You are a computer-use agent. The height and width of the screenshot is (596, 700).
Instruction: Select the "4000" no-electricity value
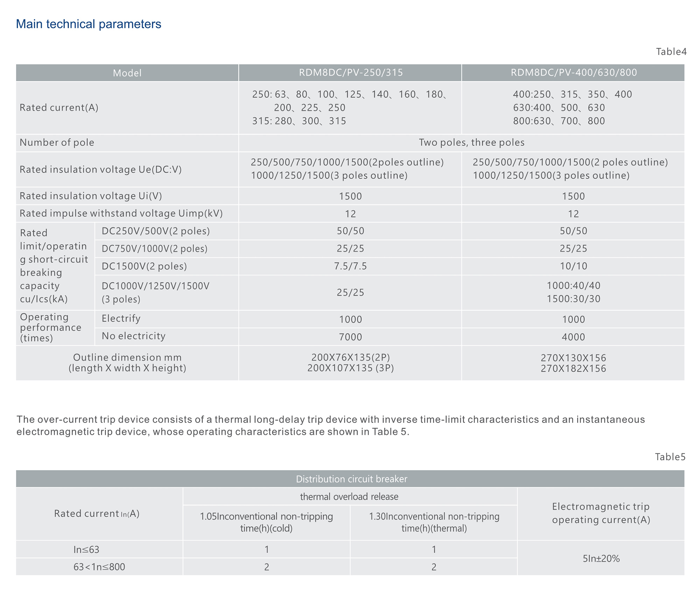pos(573,337)
